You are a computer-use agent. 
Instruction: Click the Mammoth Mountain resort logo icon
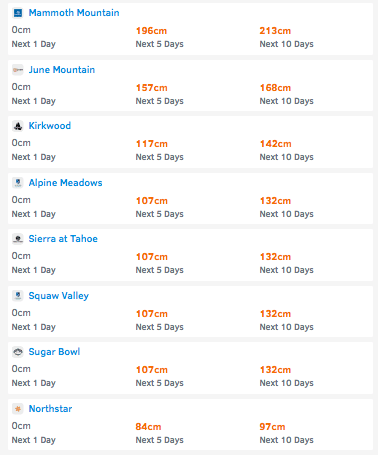(18, 13)
